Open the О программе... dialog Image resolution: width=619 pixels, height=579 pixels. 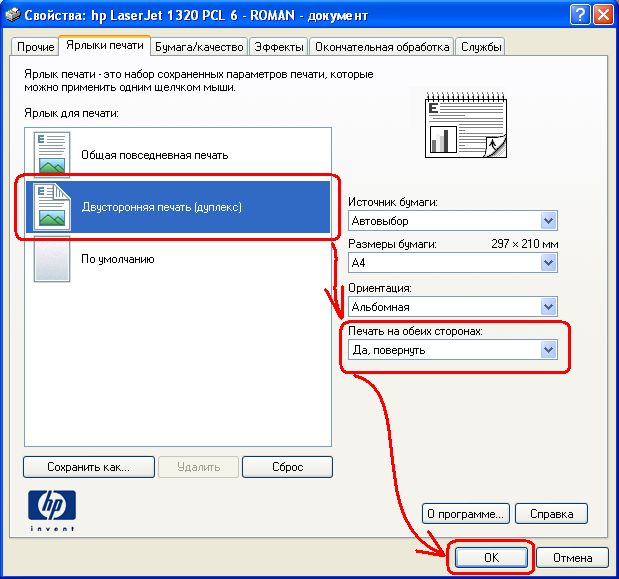click(x=466, y=514)
